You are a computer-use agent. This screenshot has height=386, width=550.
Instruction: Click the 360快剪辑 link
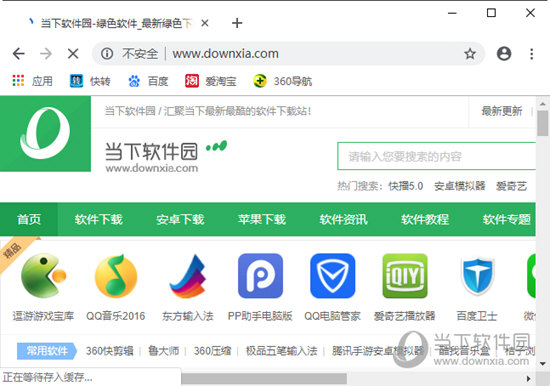pyautogui.click(x=110, y=351)
